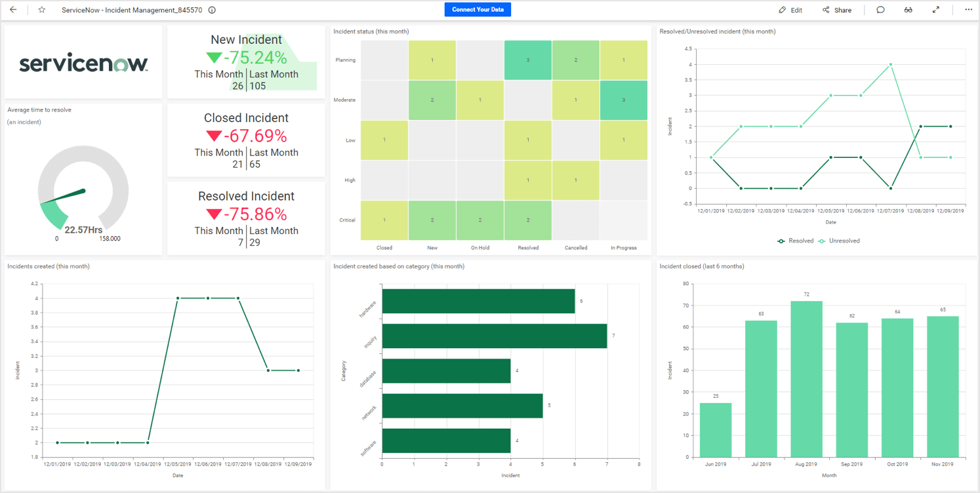Click the Aug 2019 bar showing 72
Viewport: 980px width, 493px height.
(806, 379)
